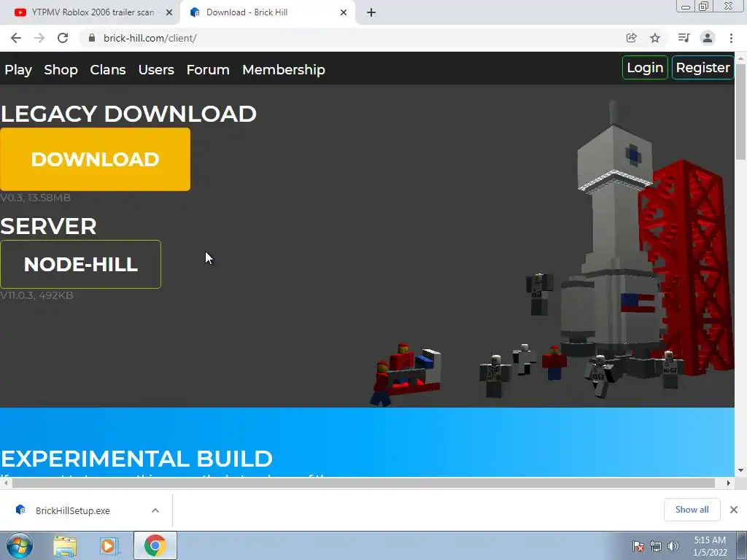Expand BrickHillSetup.exe download options chevron
Viewport: 747px width, 560px height.
(155, 510)
